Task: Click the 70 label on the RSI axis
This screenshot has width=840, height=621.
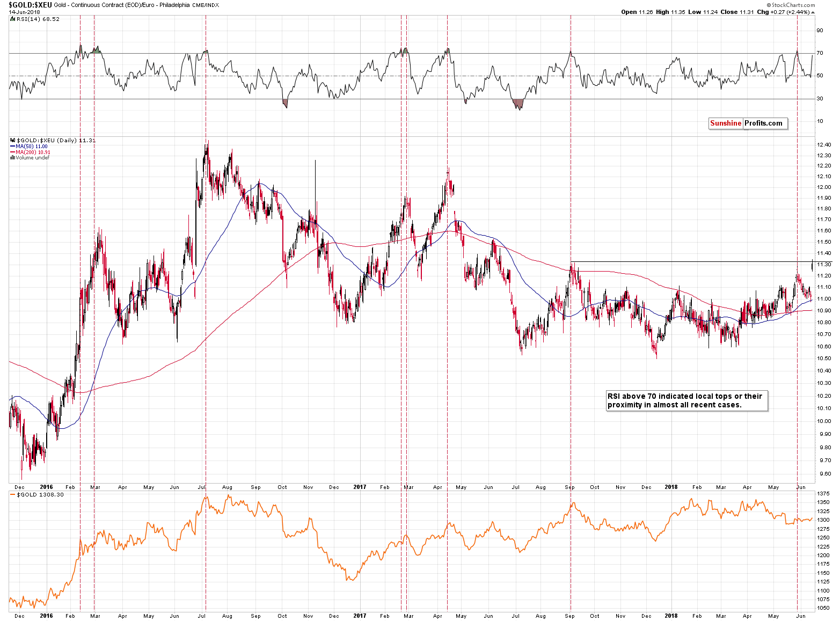Action: 820,53
